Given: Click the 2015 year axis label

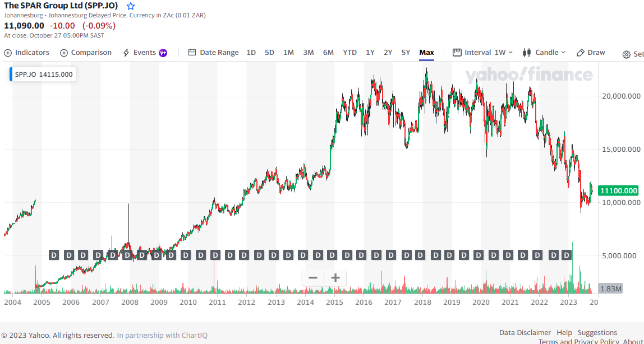Looking at the screenshot, I should click(x=334, y=302).
